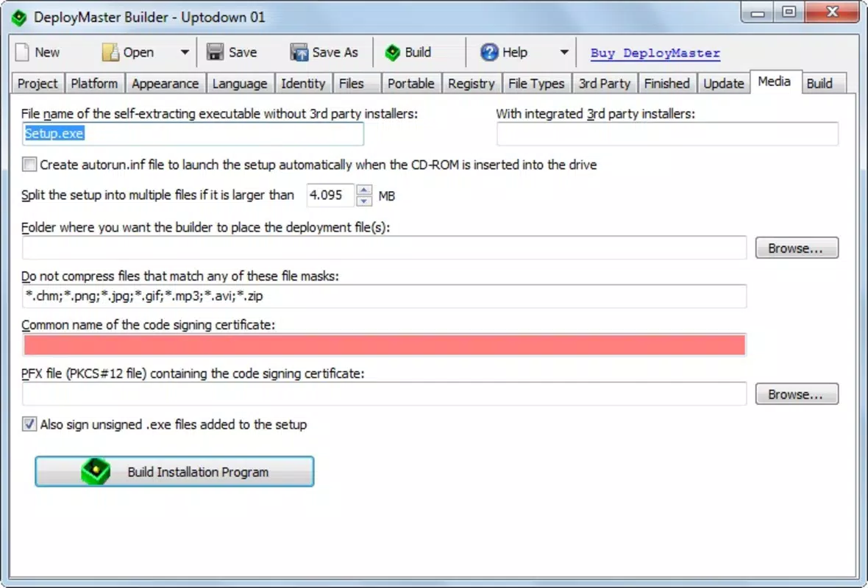Image resolution: width=868 pixels, height=588 pixels.
Task: Switch to the Project tab
Action: tap(38, 84)
